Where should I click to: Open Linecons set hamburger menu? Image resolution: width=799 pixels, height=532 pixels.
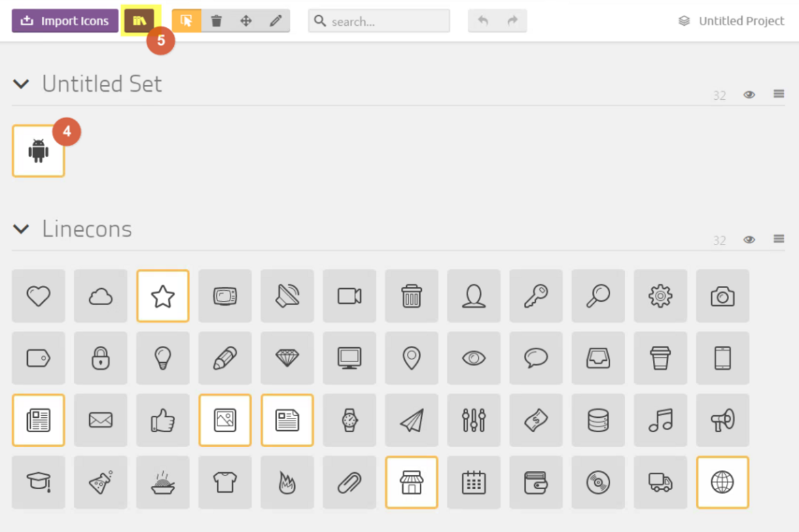779,239
